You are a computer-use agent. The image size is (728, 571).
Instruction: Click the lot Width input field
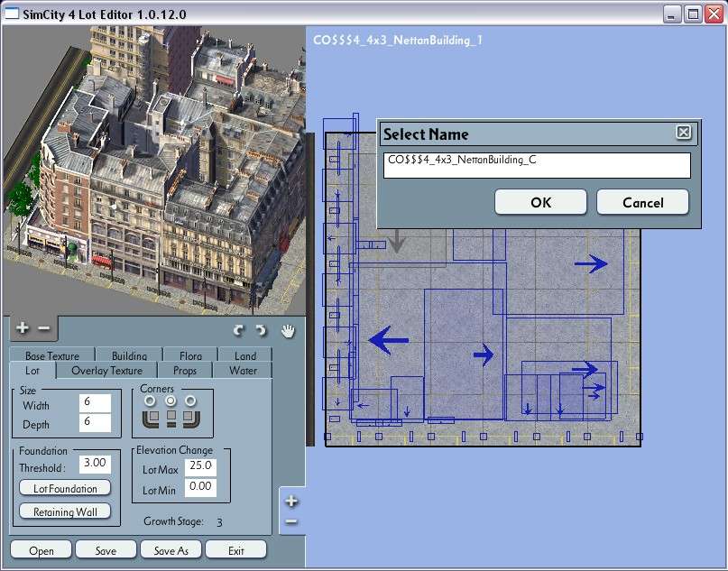95,403
